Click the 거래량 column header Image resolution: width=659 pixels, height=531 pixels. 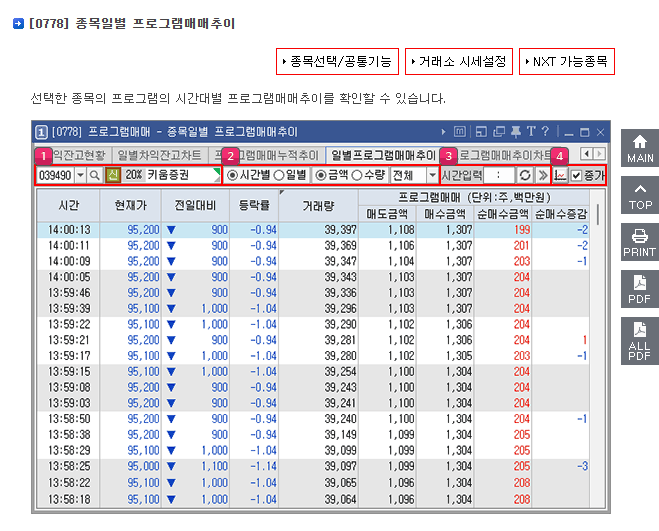318,205
